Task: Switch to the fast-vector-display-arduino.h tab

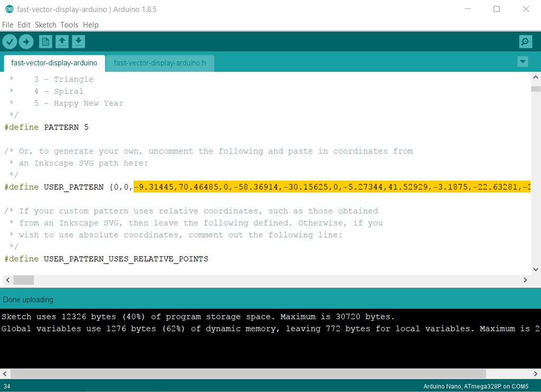Action: coord(160,63)
